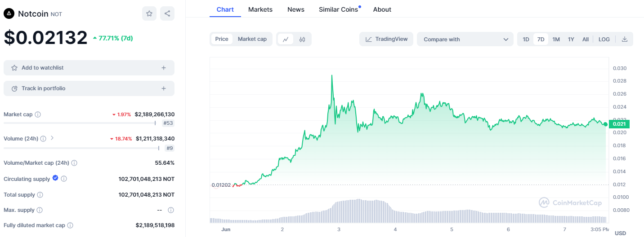Click the Market cap rank progress bar
Viewport: 644px width, 237px height.
pyautogui.click(x=80, y=123)
